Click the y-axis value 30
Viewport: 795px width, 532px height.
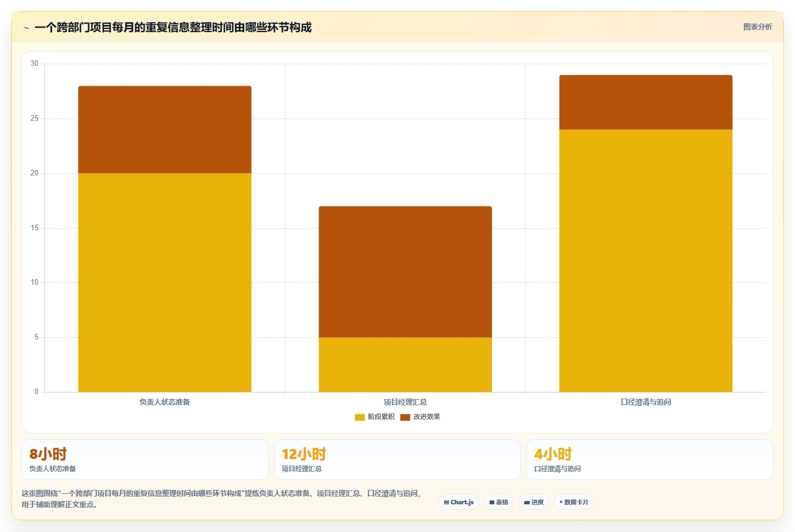34,64
